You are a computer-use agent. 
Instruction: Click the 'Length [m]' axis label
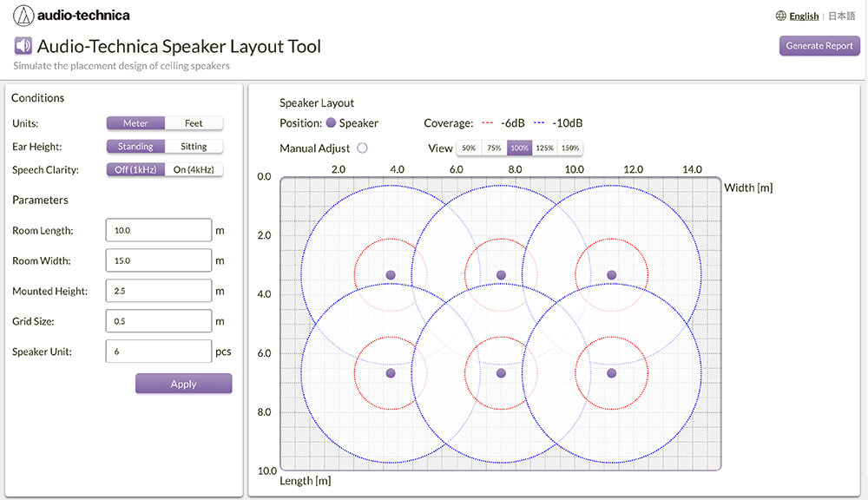click(305, 481)
